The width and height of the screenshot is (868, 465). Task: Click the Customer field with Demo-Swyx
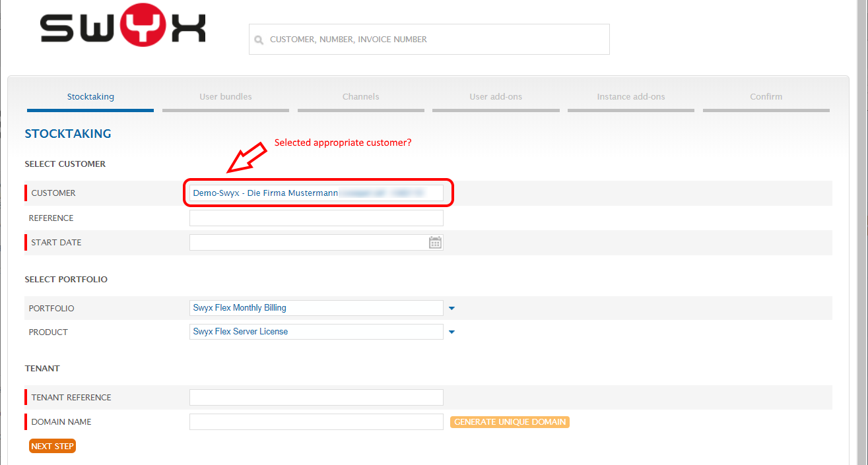pos(316,193)
